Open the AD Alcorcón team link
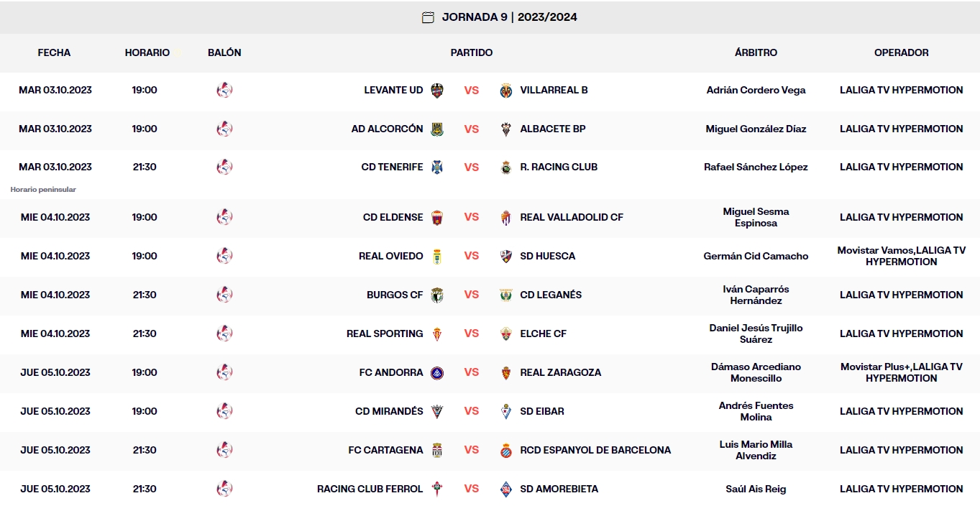 click(x=387, y=129)
